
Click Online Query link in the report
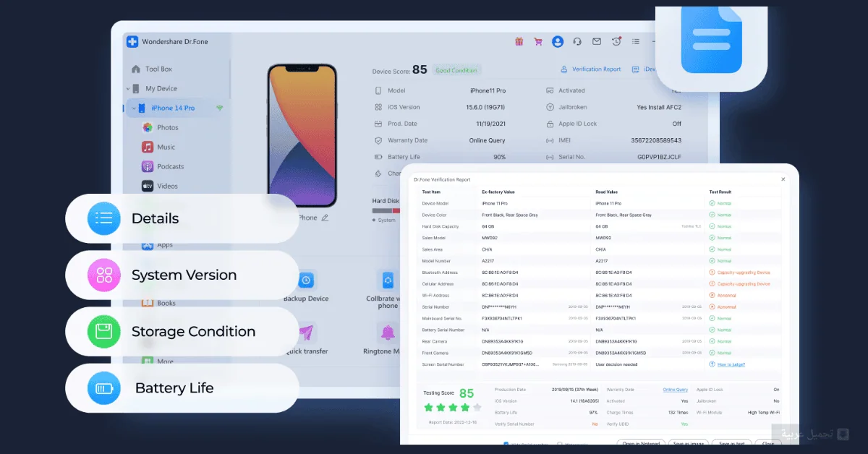[x=676, y=390]
